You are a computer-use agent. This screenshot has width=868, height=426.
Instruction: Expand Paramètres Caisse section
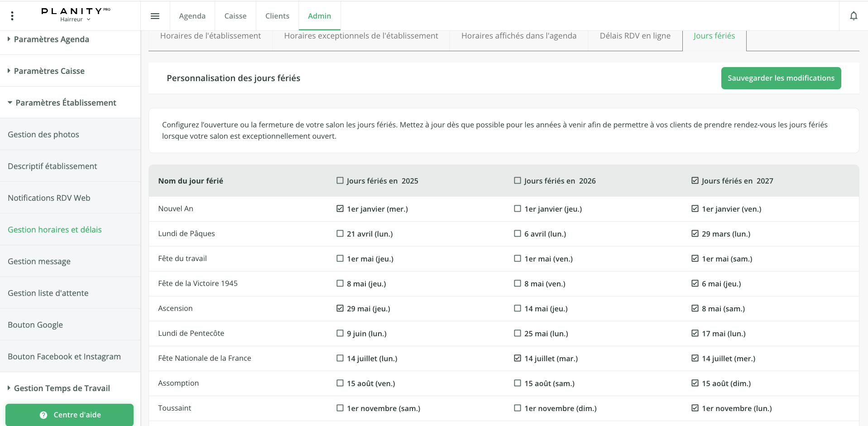point(49,71)
